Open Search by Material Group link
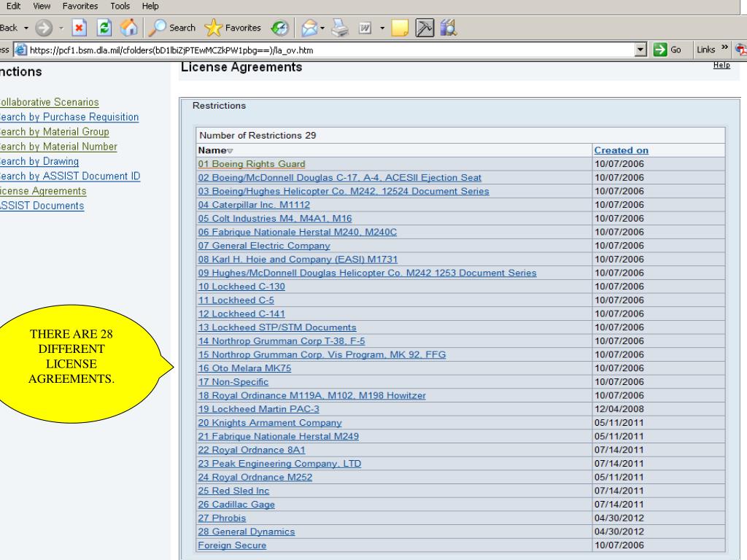Viewport: 747px width, 560px height. (x=54, y=132)
